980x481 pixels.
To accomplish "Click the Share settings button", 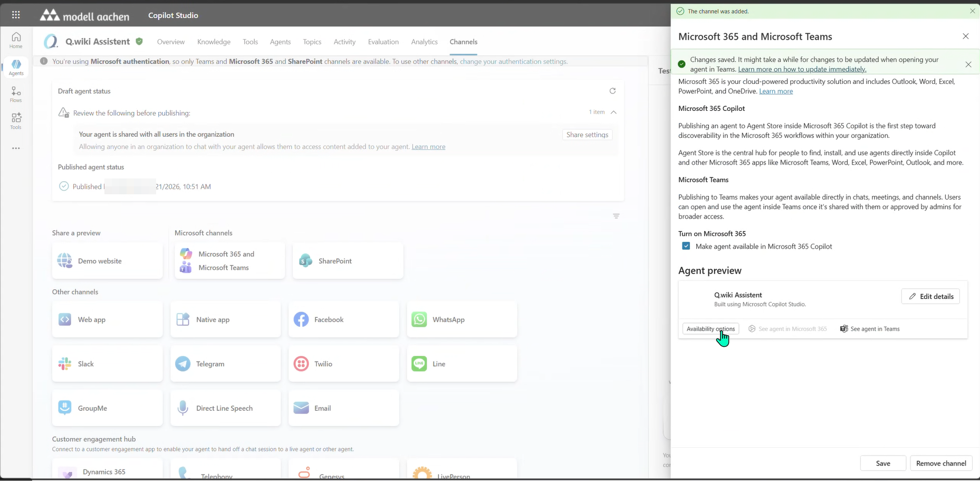I will [x=587, y=135].
